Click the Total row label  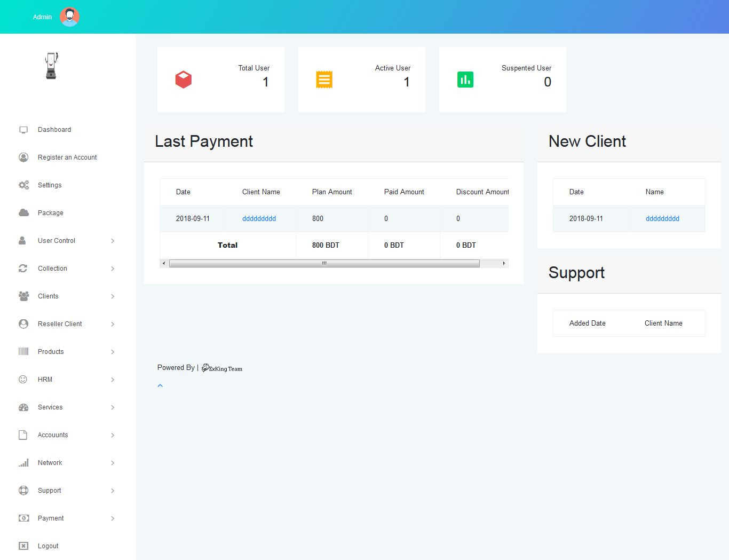click(x=227, y=245)
